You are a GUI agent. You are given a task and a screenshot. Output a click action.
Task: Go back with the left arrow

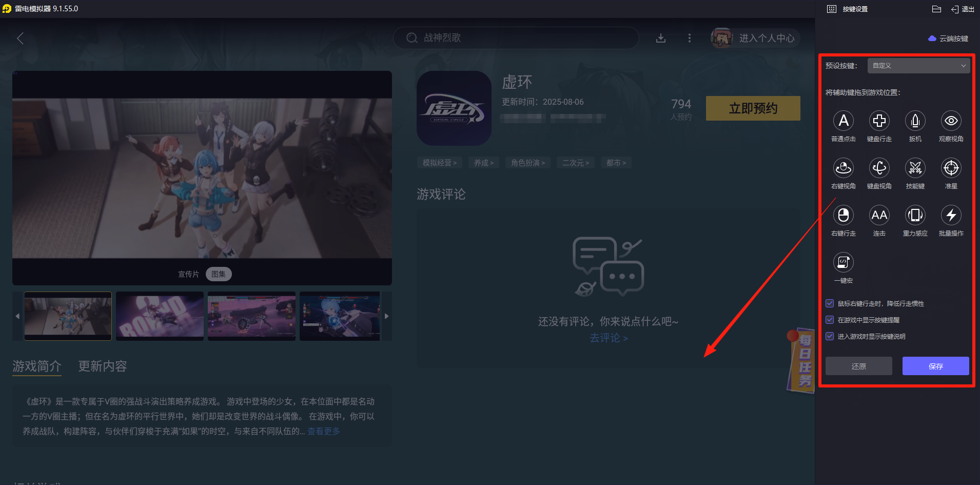coord(21,38)
